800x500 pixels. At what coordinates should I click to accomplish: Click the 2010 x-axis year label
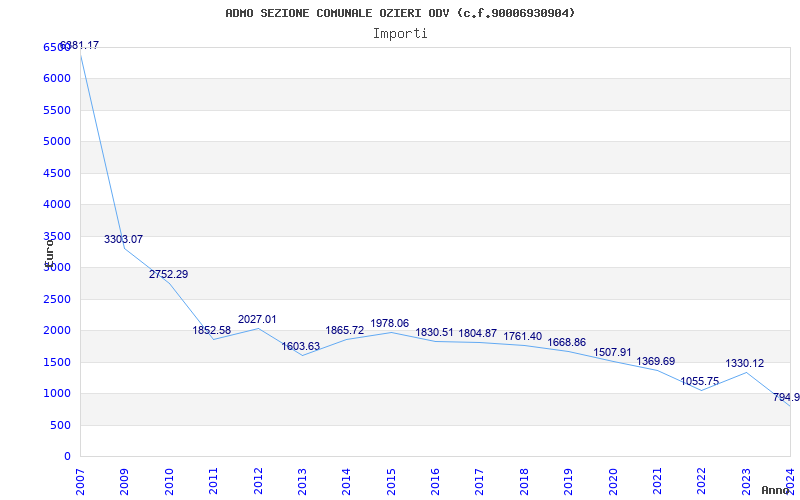(x=169, y=481)
